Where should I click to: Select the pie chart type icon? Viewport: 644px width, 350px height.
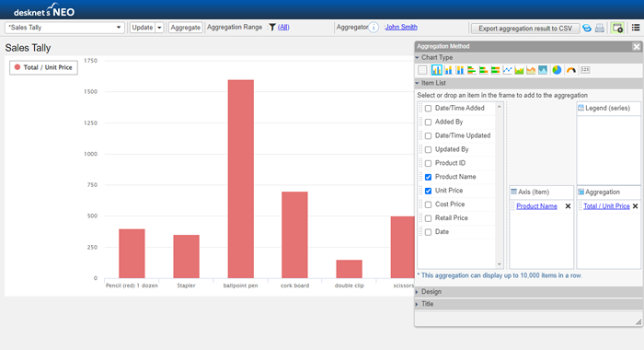pyautogui.click(x=557, y=70)
